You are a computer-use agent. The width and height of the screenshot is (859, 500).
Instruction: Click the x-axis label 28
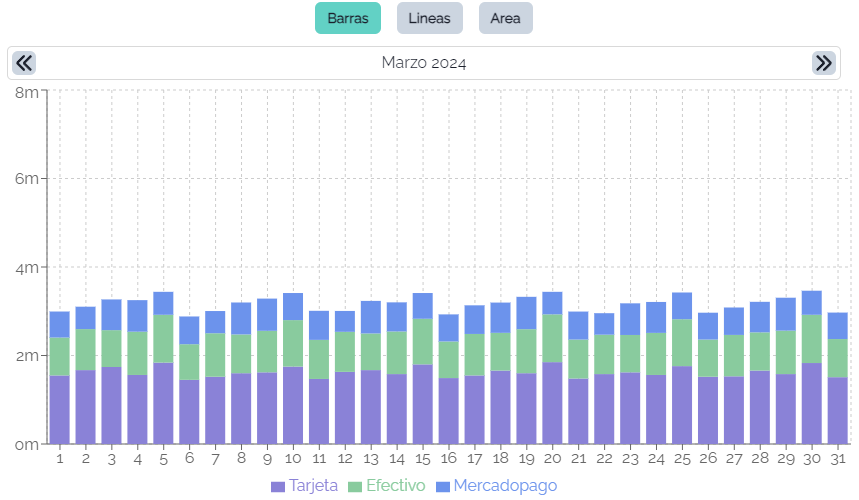point(760,458)
